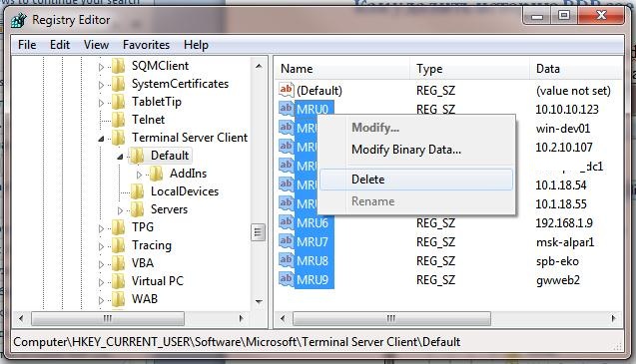Expand the Servers key

(120, 210)
